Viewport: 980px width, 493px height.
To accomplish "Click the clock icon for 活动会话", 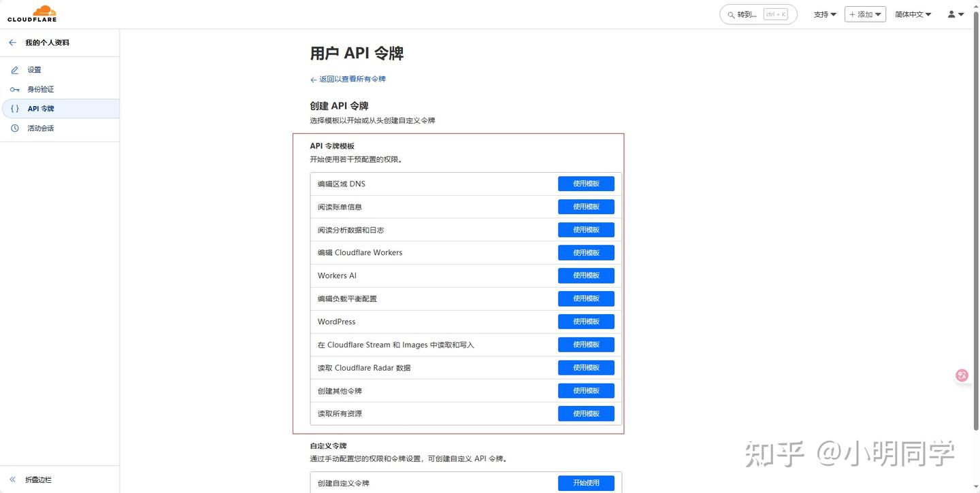I will tap(15, 129).
